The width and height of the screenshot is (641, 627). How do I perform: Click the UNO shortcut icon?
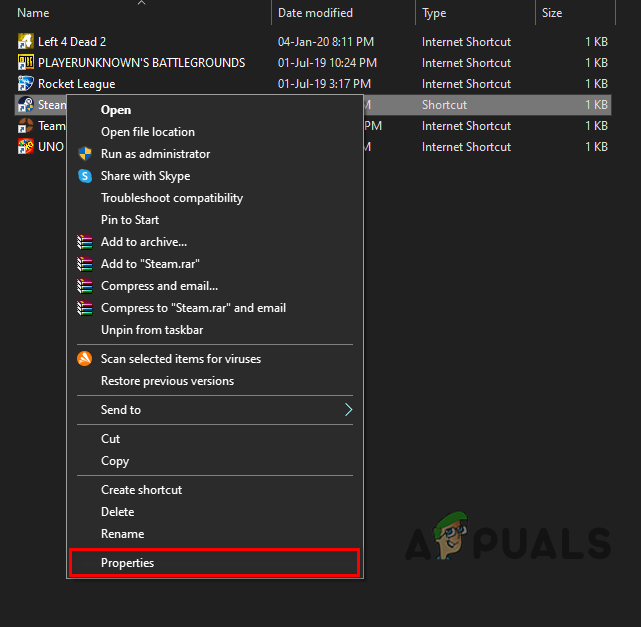pyautogui.click(x=26, y=147)
